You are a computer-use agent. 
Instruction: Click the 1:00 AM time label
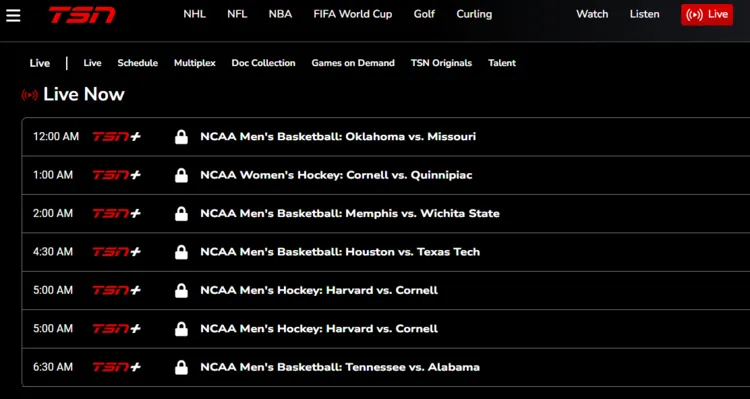click(x=53, y=175)
